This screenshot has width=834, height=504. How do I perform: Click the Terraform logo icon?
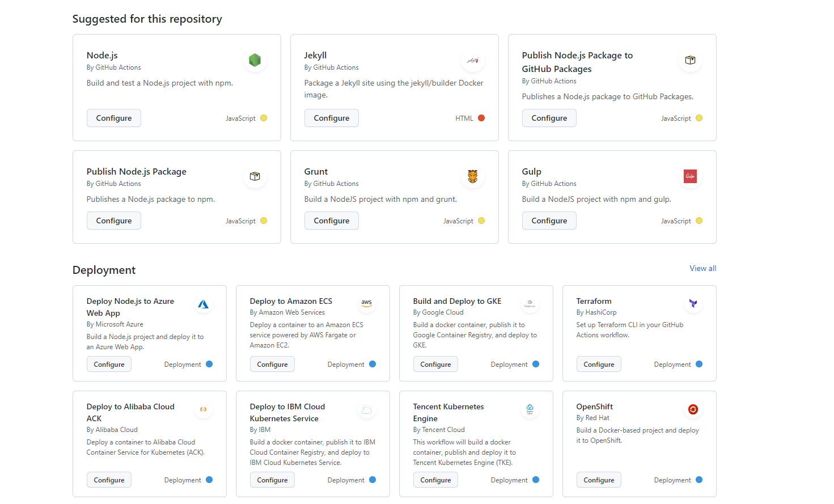pyautogui.click(x=693, y=304)
